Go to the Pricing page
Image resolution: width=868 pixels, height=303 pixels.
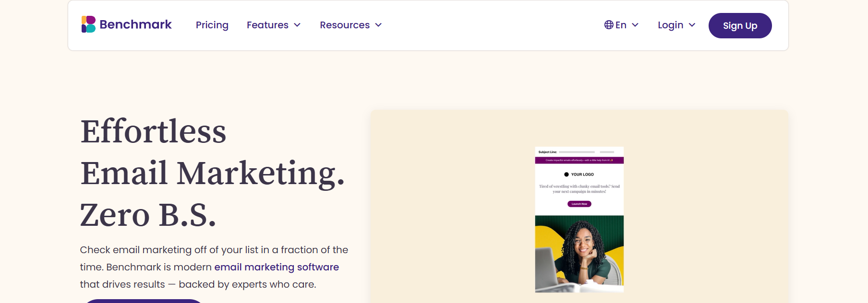click(212, 25)
